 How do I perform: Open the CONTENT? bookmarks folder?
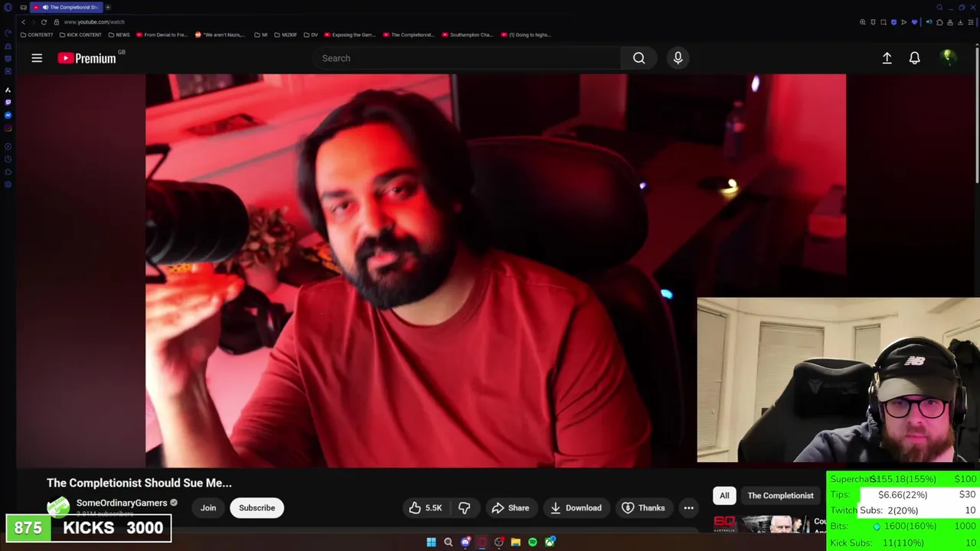pos(37,34)
